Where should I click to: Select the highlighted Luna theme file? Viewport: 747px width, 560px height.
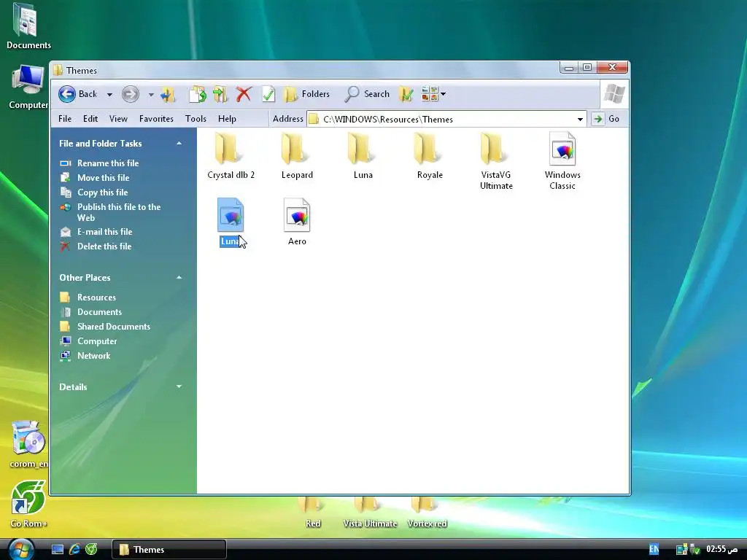[x=231, y=222]
